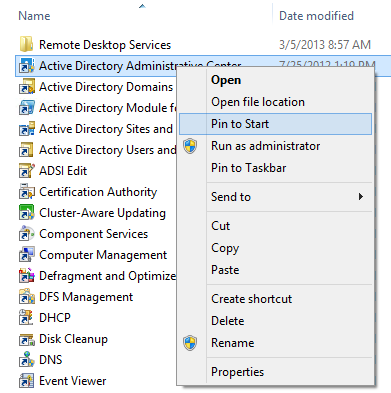This screenshot has width=391, height=393.
Task: Click the Certification Authority shortcut icon
Action: tap(26, 192)
